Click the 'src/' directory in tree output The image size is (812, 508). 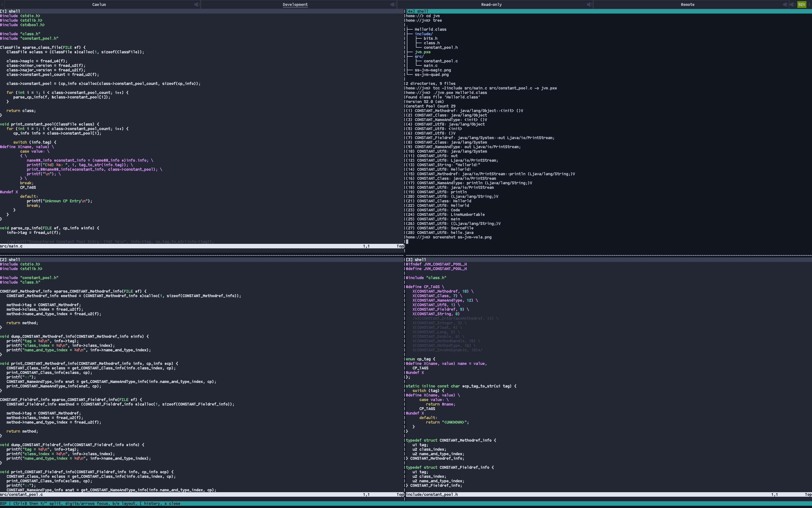point(419,56)
